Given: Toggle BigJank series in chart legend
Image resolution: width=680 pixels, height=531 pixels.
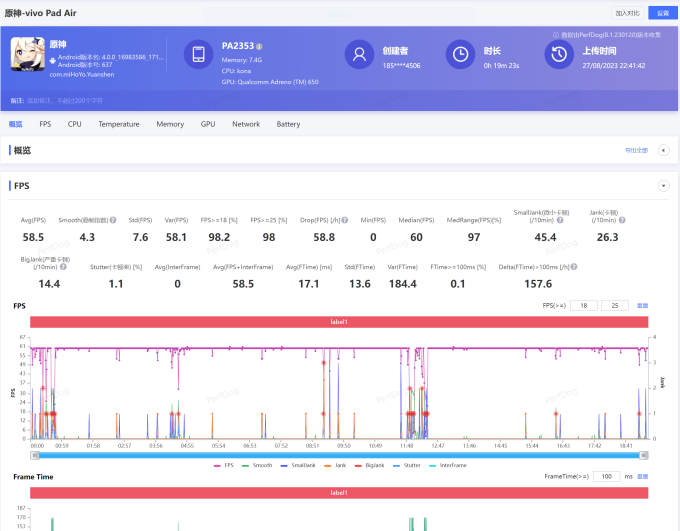Looking at the screenshot, I should pyautogui.click(x=369, y=465).
